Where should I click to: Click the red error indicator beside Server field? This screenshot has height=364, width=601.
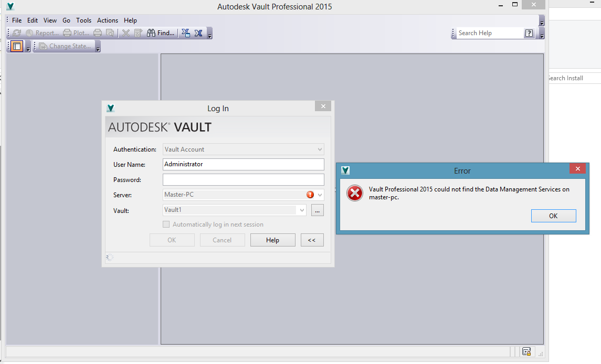click(x=311, y=195)
